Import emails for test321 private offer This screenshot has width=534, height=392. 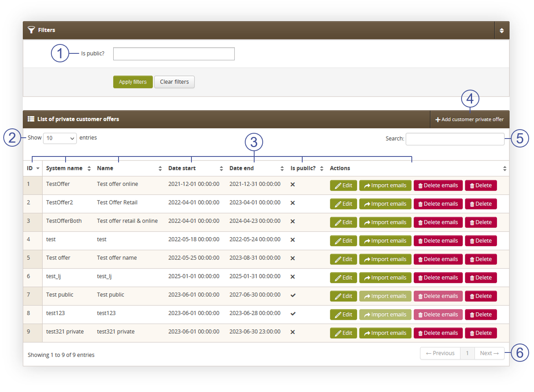pos(385,333)
